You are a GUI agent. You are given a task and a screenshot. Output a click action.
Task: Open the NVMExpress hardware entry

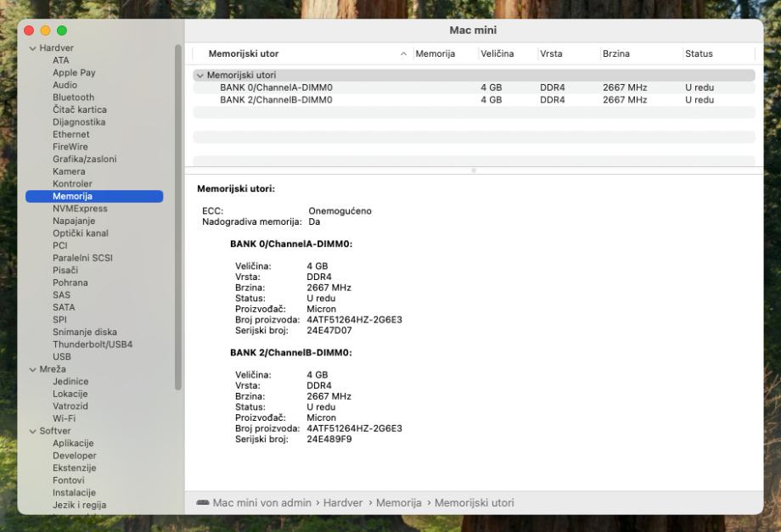point(80,209)
